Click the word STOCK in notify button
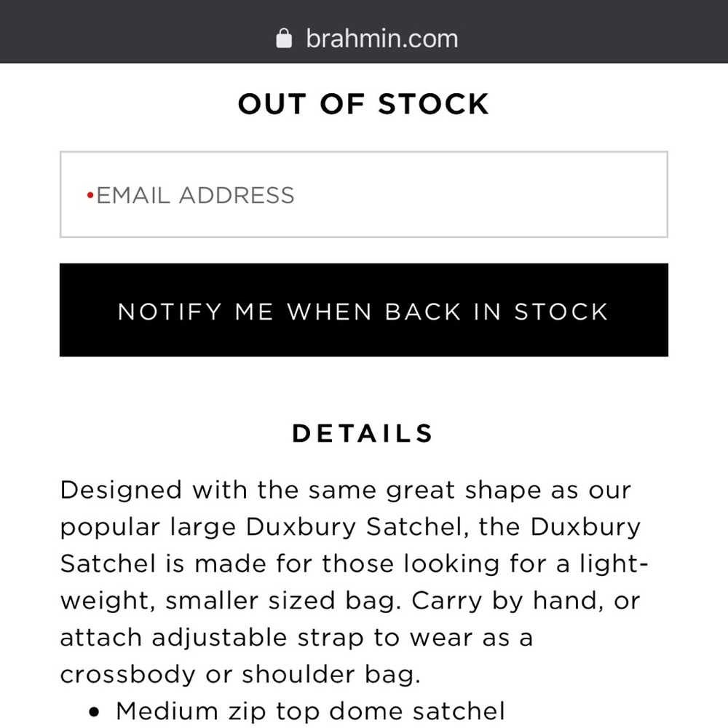Viewport: 728px width, 728px height. tap(561, 312)
